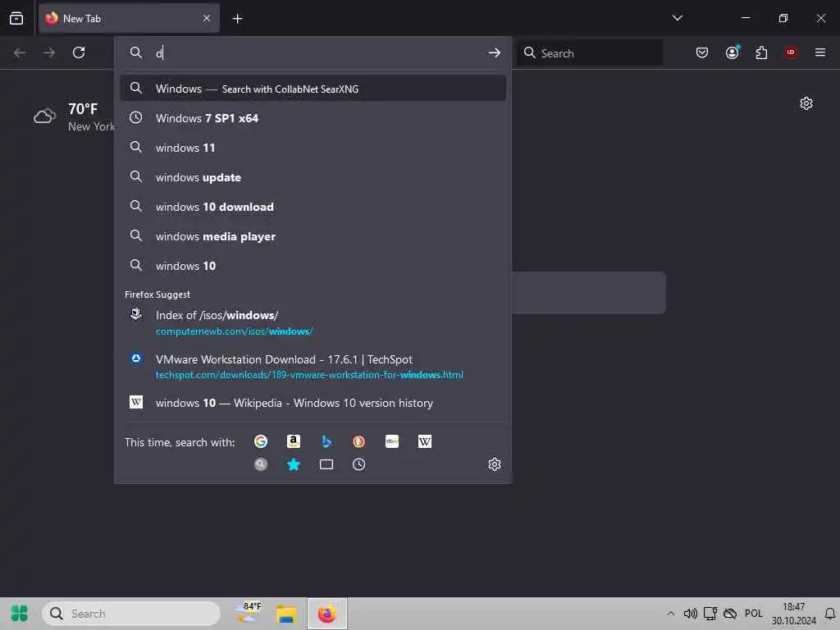Image resolution: width=840 pixels, height=630 pixels.
Task: Open a new tab with plus
Action: click(237, 19)
